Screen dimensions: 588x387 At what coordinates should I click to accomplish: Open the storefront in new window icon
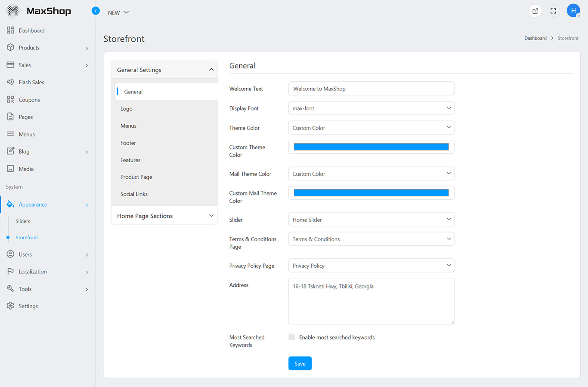point(535,11)
